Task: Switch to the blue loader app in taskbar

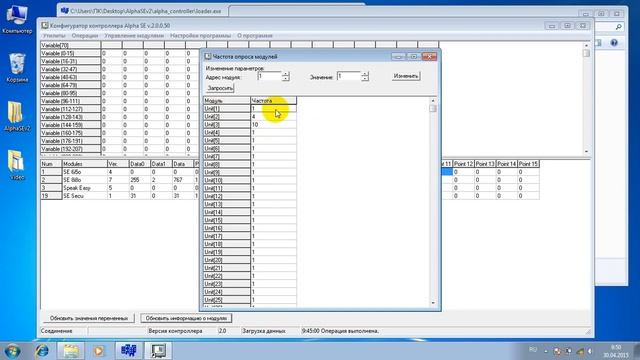Action: point(129,351)
